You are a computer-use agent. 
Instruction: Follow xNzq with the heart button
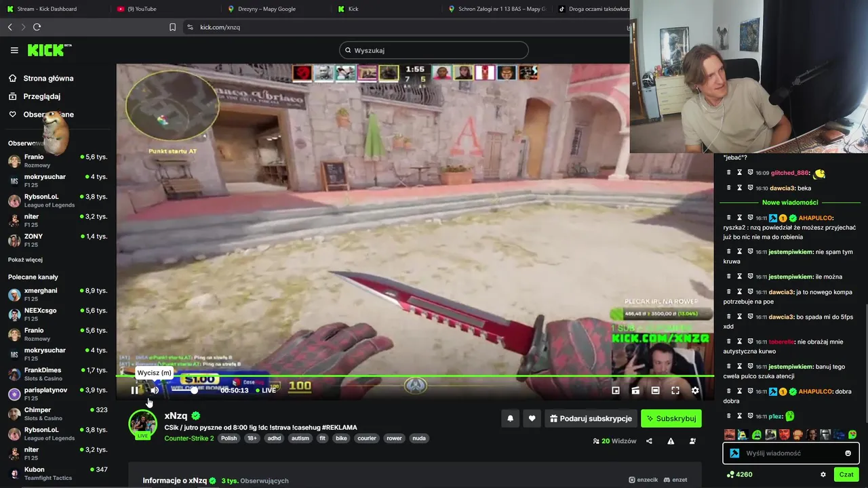[532, 418]
